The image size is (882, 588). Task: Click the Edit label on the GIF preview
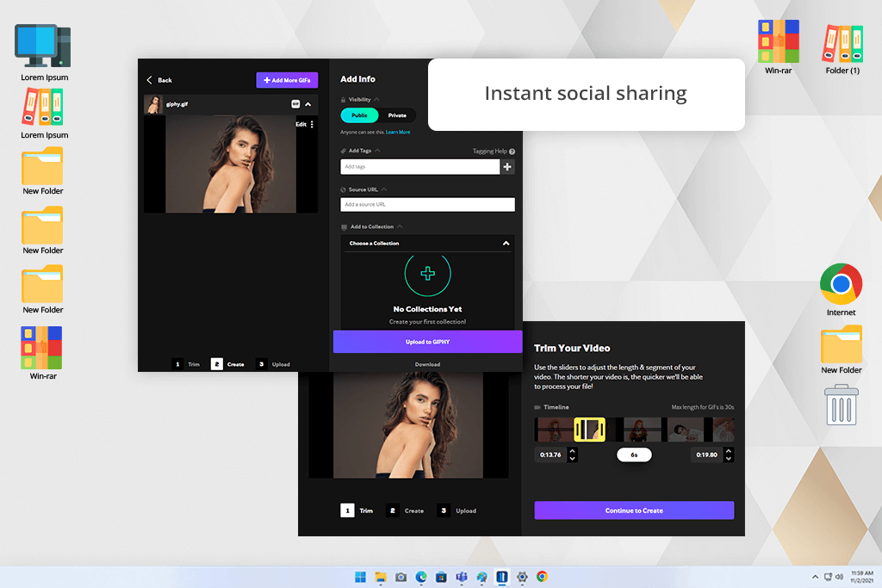[x=301, y=124]
